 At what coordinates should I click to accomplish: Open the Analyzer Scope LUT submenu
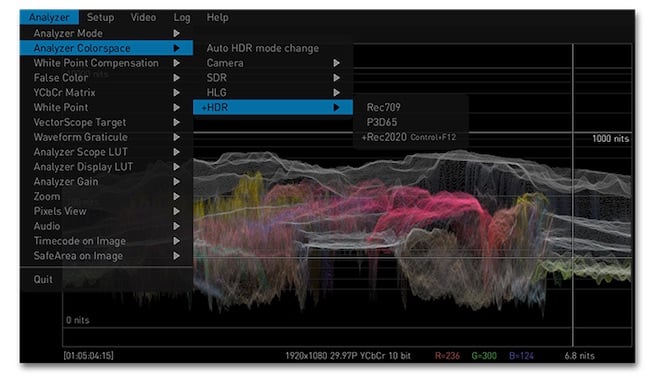tap(107, 152)
